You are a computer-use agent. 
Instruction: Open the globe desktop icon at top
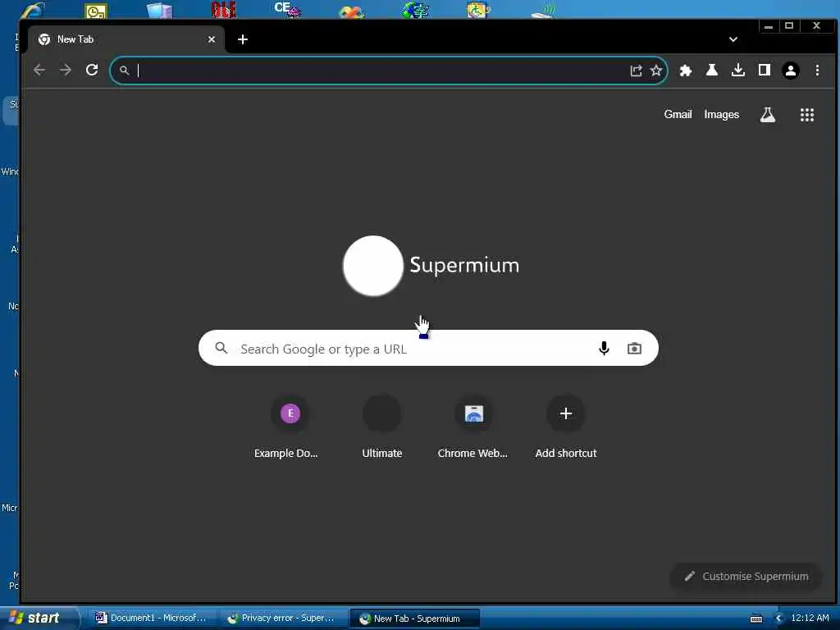[416, 9]
